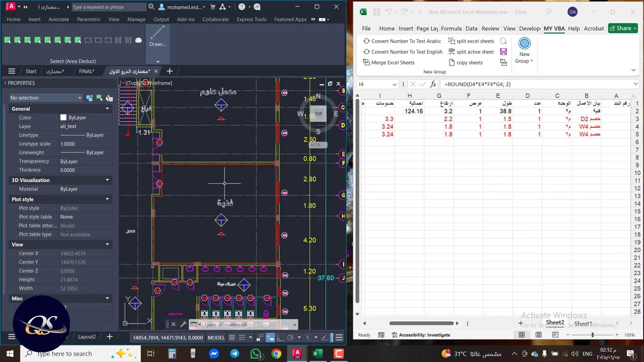Open the Autodesk App Store cart icon
The height and width of the screenshot is (362, 644).
[x=213, y=7]
